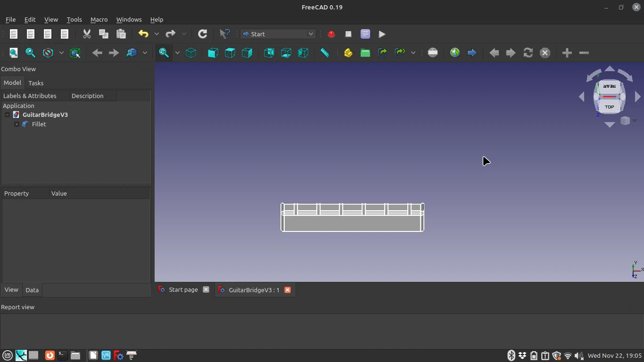Click the yellow Create Part icon

(348, 53)
